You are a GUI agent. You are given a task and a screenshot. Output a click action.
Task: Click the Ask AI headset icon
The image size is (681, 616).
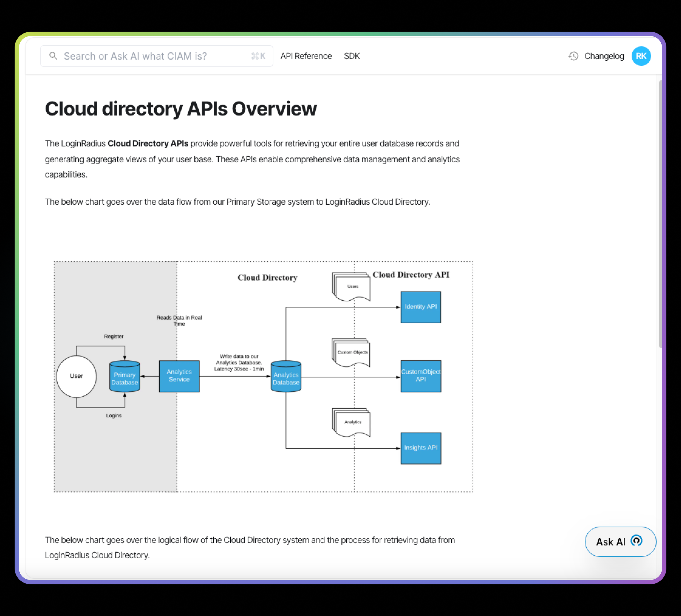point(636,541)
